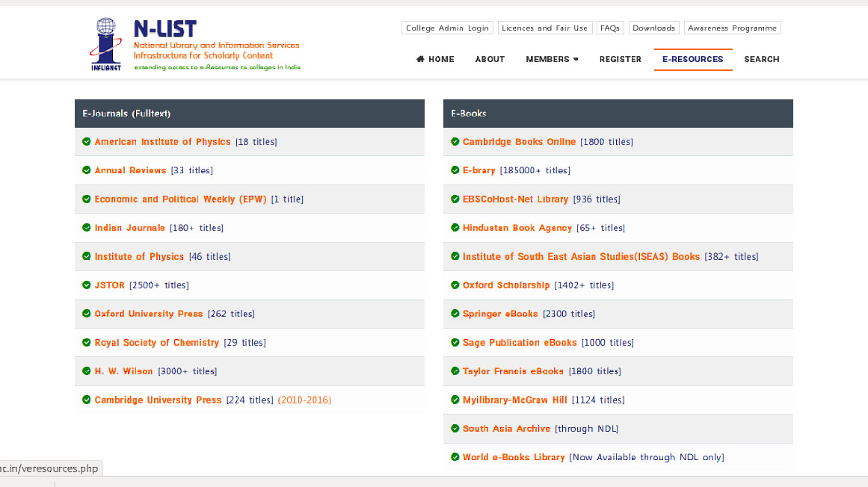Open Cambridge University Press link
Screen dimensions: 868x487
(x=158, y=400)
